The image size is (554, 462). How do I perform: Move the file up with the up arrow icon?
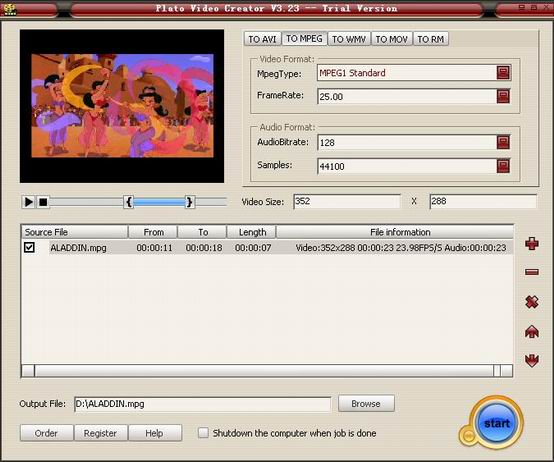tap(532, 332)
